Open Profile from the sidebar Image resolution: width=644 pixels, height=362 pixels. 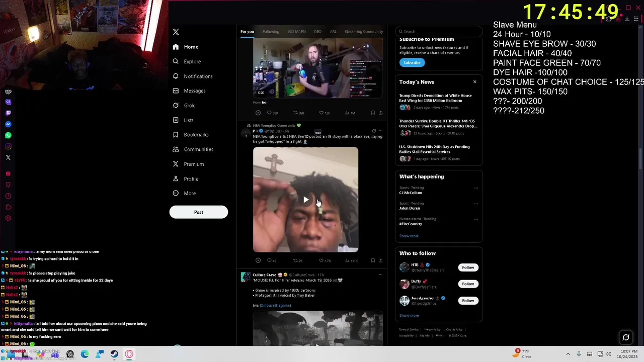click(x=186, y=178)
